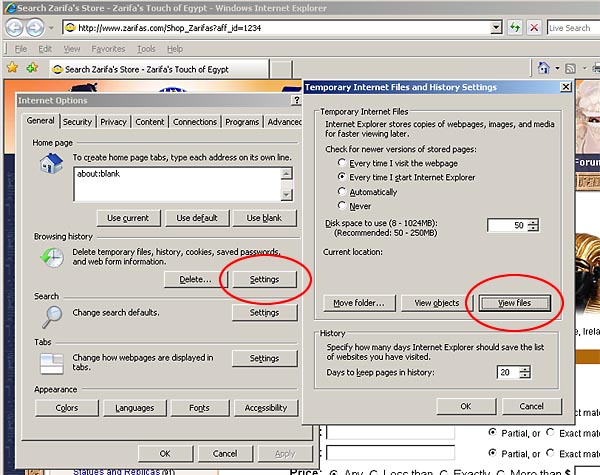Screen dimensions: 600x475
Task: Click home page box scroll up arrow
Action: tap(286, 173)
